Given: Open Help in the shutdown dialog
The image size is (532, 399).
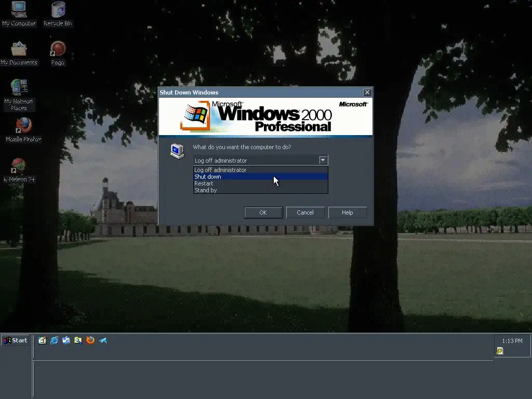Looking at the screenshot, I should click(347, 212).
